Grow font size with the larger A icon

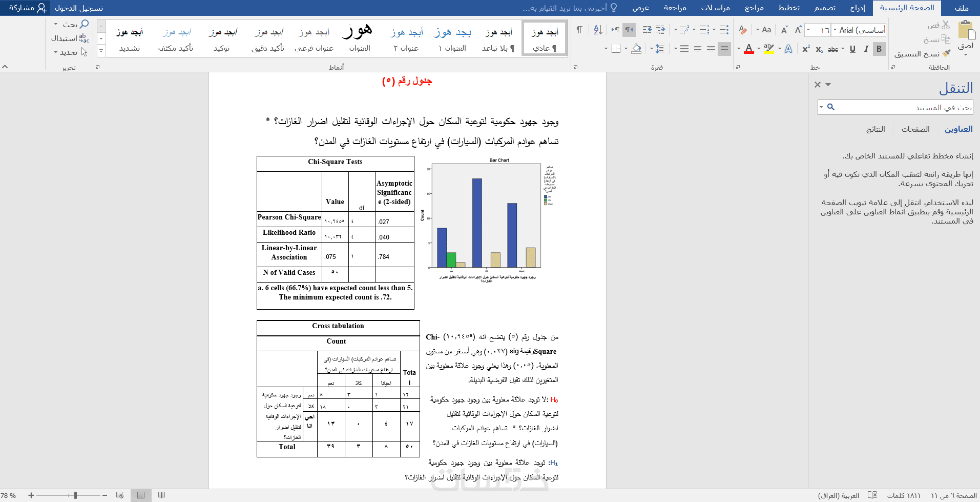[798, 30]
